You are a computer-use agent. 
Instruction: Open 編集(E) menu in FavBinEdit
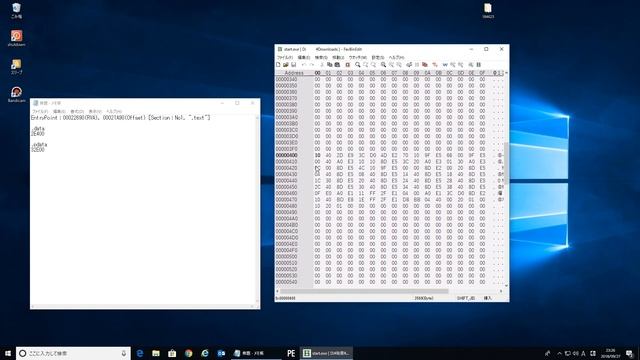coord(304,58)
